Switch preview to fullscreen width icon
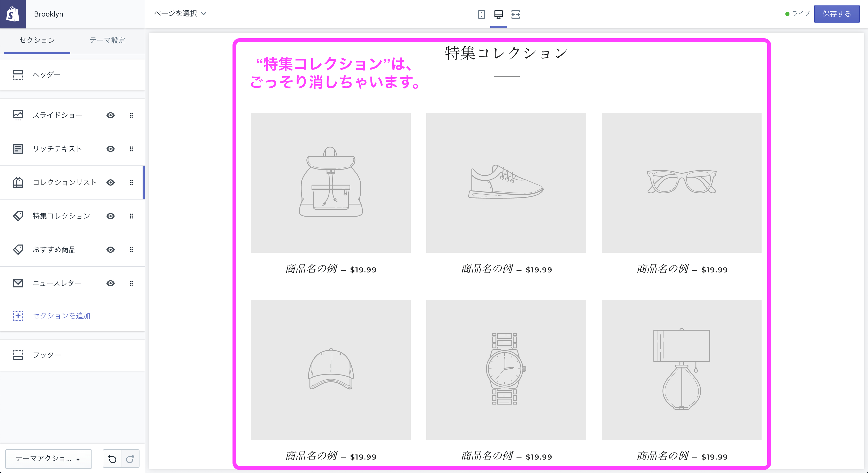The image size is (868, 473). 516,14
